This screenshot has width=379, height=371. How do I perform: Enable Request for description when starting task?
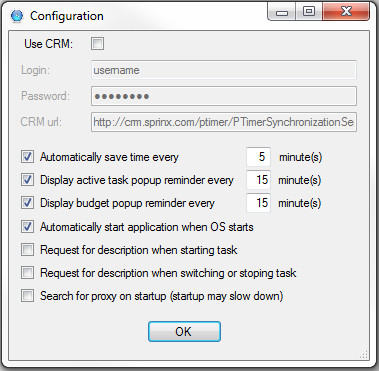click(x=27, y=250)
